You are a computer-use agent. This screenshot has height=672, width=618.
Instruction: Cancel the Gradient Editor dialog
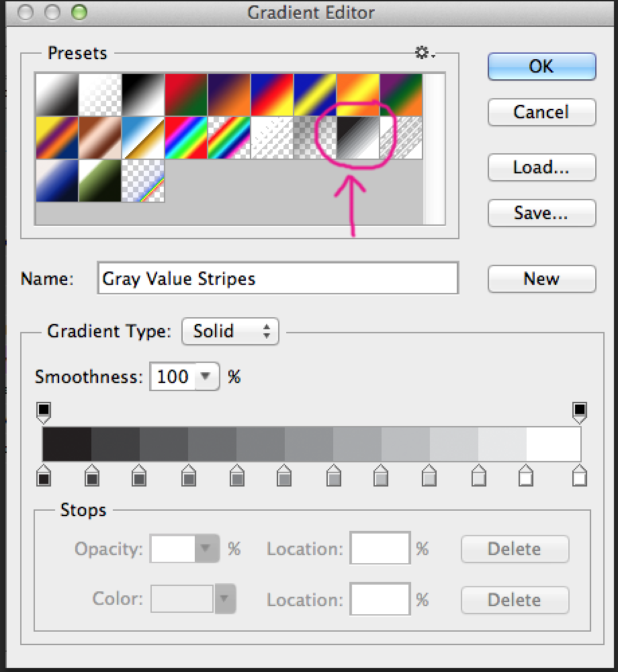coord(541,112)
